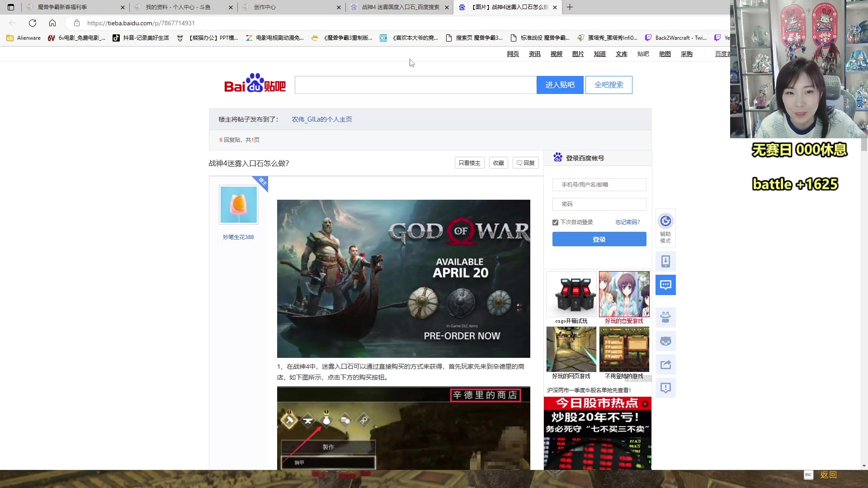Open the 不用登陆的游戏 ad thumbnail
Screen dimensions: 868x488
click(x=624, y=350)
